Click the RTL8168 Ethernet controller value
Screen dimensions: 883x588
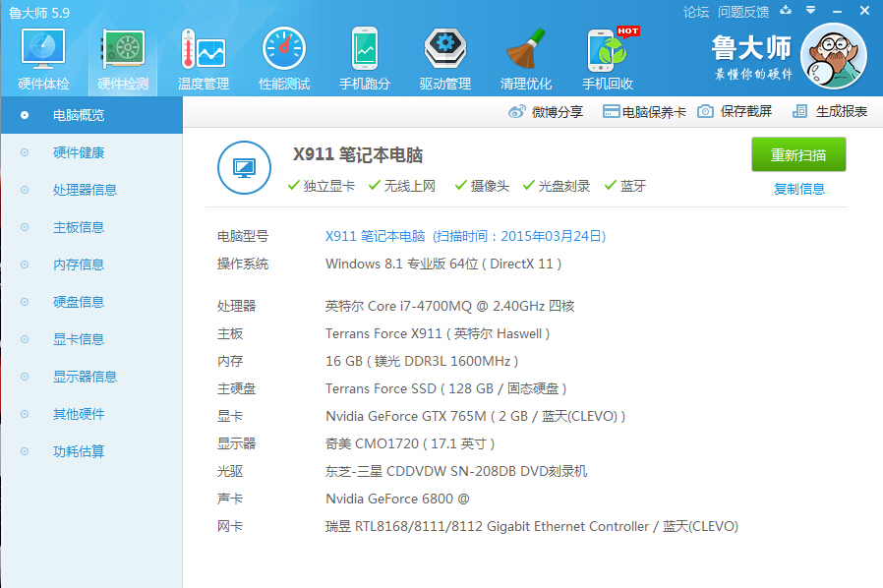coord(532,526)
